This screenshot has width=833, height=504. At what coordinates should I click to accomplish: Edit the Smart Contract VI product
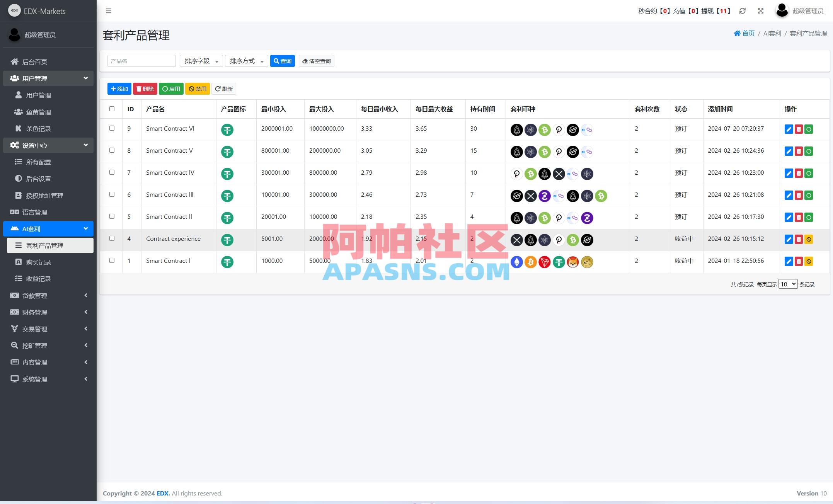(789, 129)
